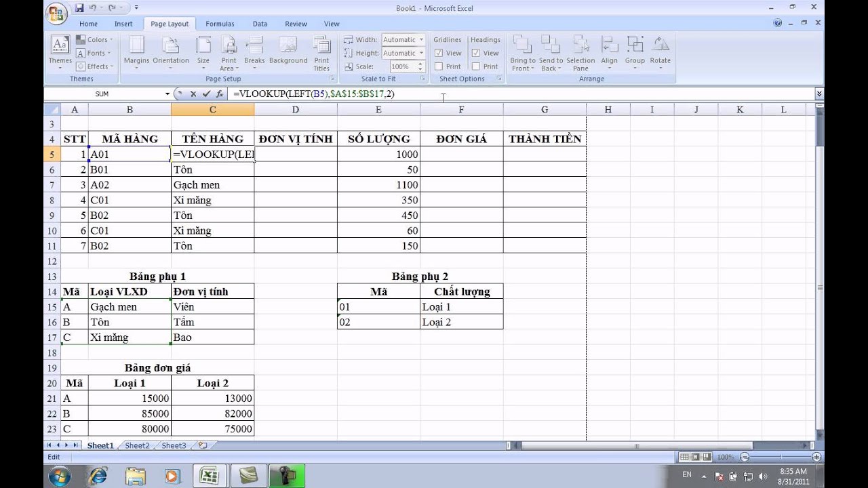Open the Orientation options
Screen dimensions: 868x488
click(x=171, y=52)
